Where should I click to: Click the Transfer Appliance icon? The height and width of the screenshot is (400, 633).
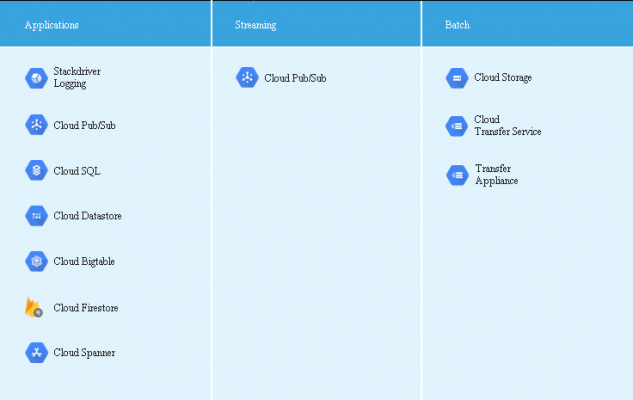[x=457, y=175]
